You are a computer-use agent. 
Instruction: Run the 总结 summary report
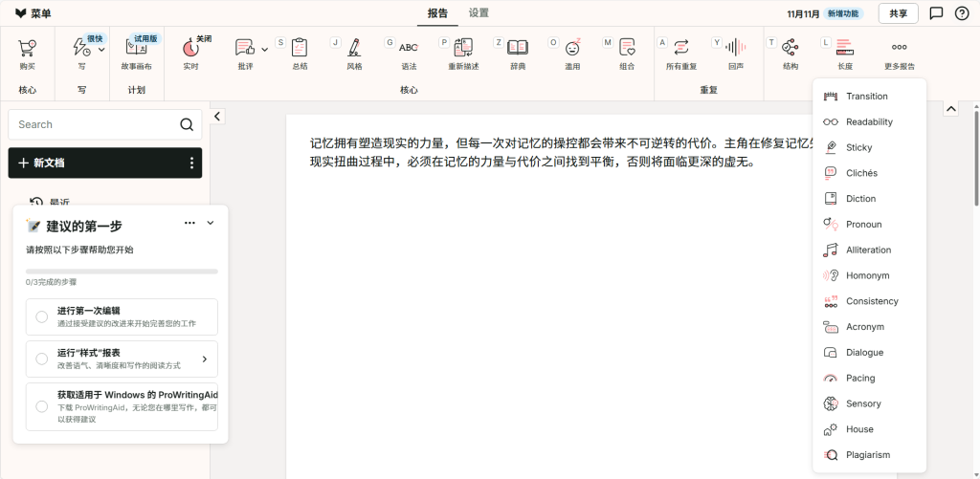click(x=300, y=48)
